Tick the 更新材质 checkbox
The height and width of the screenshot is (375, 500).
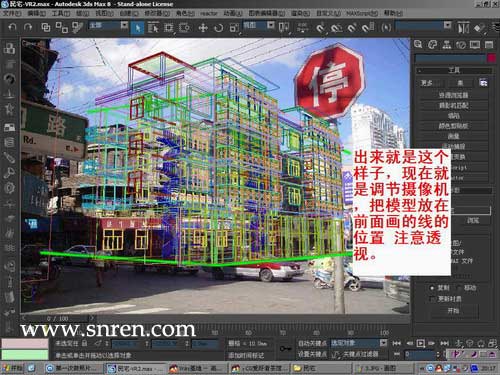[432, 299]
